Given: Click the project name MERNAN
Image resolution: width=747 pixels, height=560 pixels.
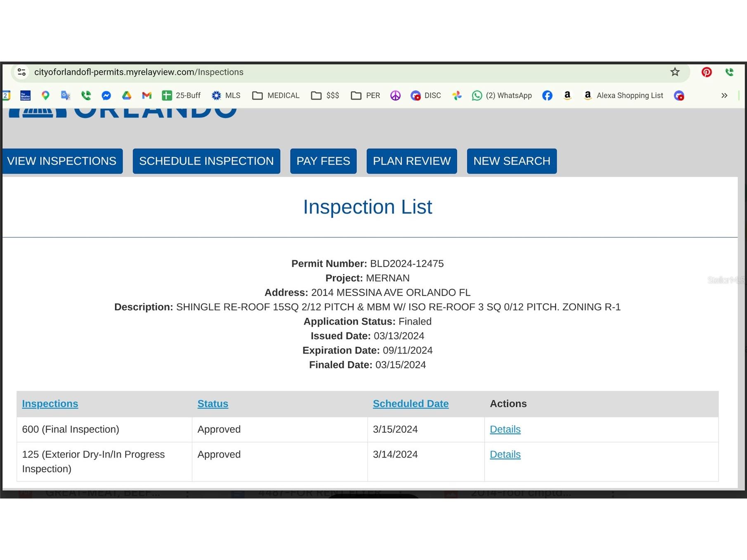Looking at the screenshot, I should [x=388, y=278].
